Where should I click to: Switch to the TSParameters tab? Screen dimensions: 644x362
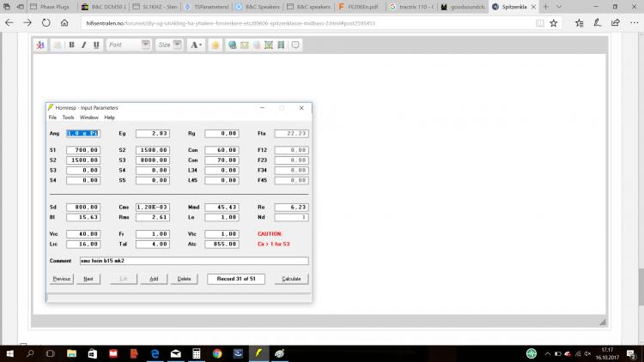207,7
